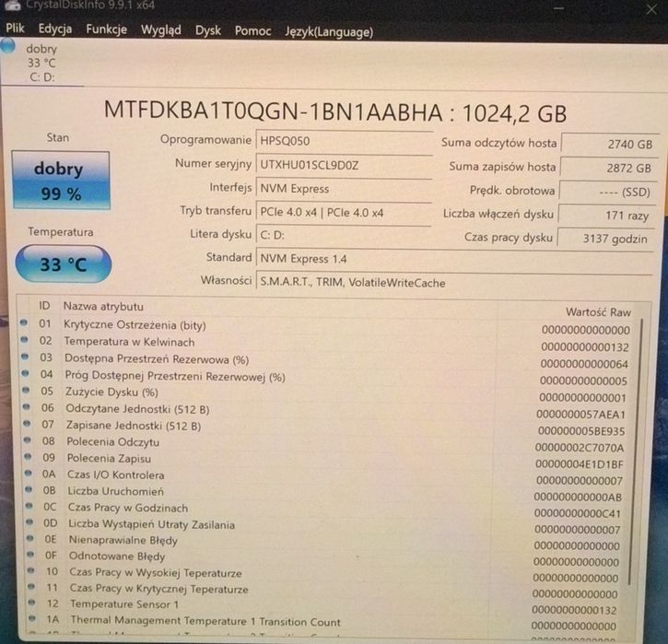Open the Edycja menu
Image resolution: width=668 pixels, height=644 pixels.
tap(55, 29)
